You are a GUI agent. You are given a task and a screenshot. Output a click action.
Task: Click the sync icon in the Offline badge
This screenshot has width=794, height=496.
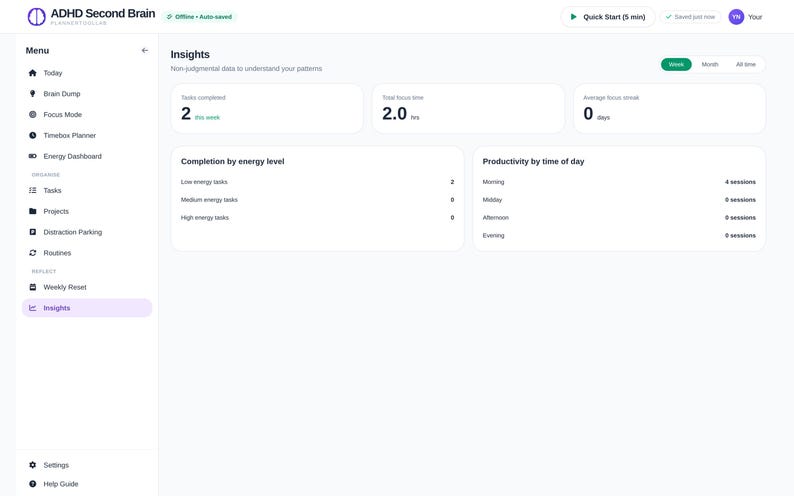point(169,17)
